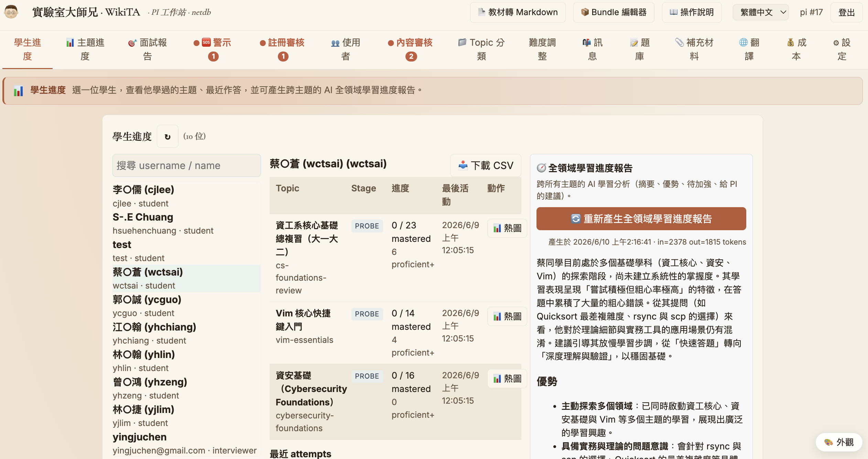
Task: Select student 林〇捷 (yjlim)
Action: [x=187, y=416]
